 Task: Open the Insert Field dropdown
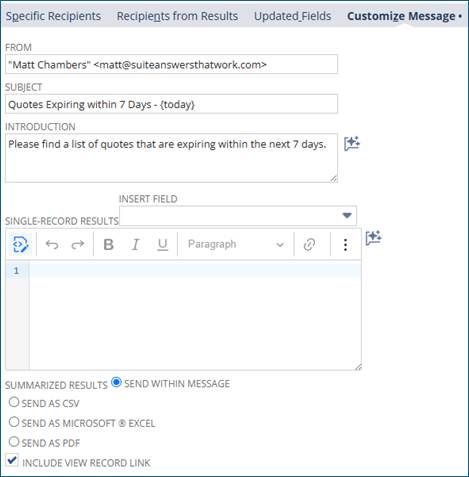pos(238,216)
